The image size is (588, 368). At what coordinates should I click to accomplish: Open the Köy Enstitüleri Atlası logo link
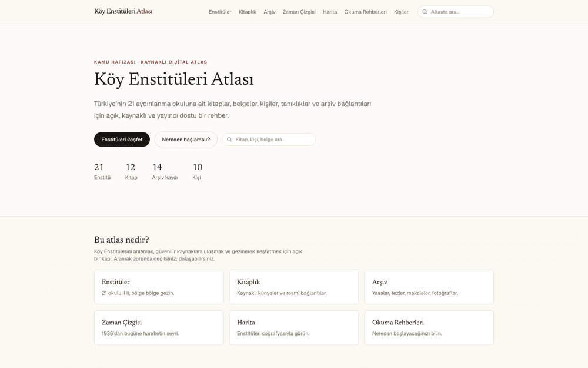123,11
